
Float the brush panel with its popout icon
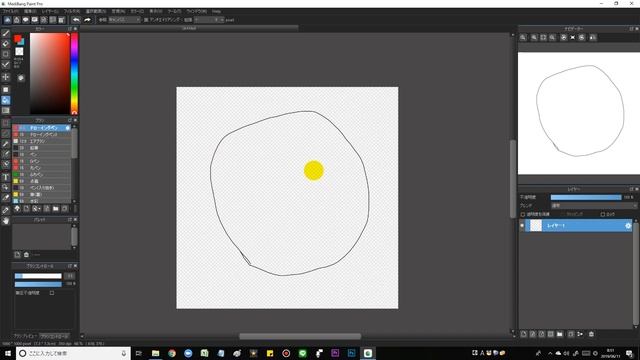pos(70,120)
